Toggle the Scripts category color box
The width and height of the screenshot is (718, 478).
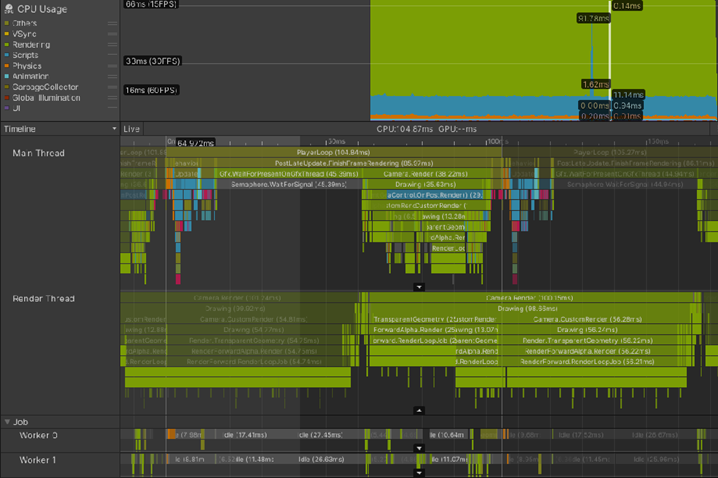coord(6,55)
